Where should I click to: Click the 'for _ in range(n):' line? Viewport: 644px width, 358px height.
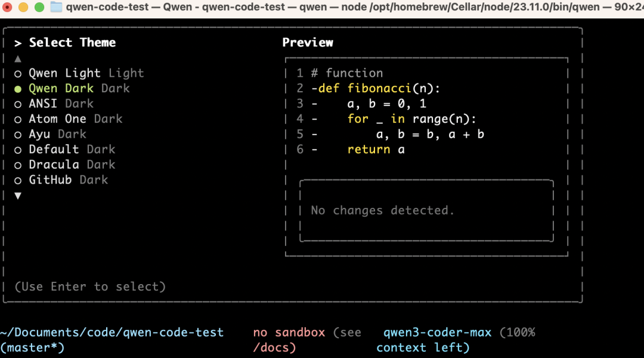pyautogui.click(x=411, y=119)
